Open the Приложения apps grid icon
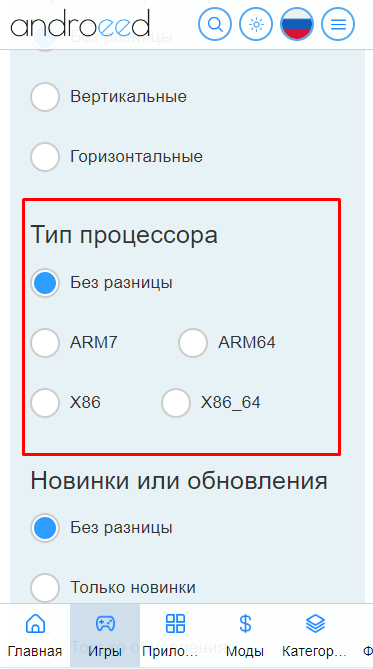 [175, 623]
